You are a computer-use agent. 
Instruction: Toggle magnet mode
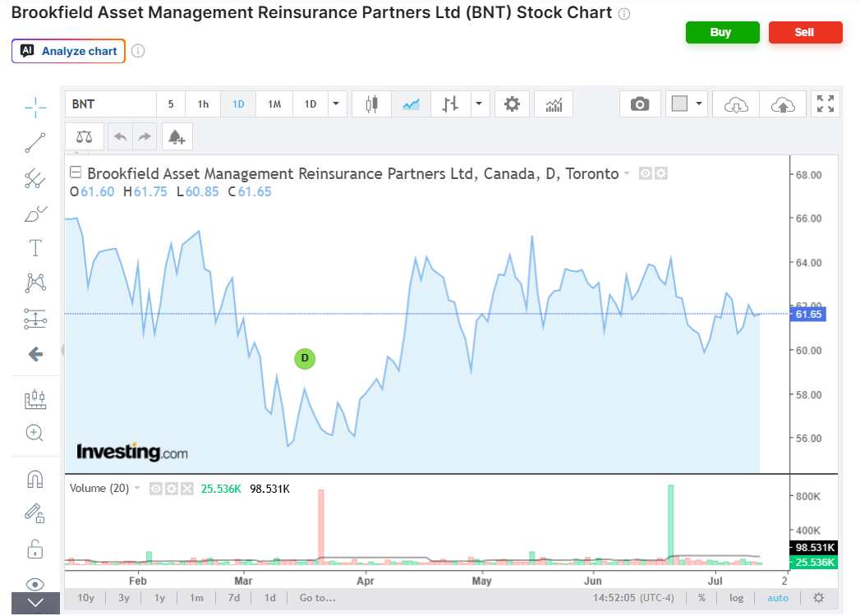click(35, 480)
